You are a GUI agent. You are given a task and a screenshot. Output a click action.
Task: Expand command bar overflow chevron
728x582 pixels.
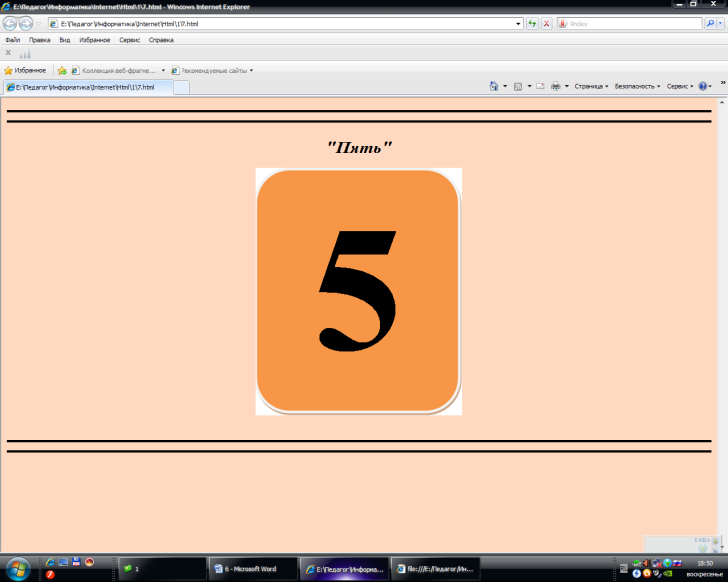tap(723, 82)
